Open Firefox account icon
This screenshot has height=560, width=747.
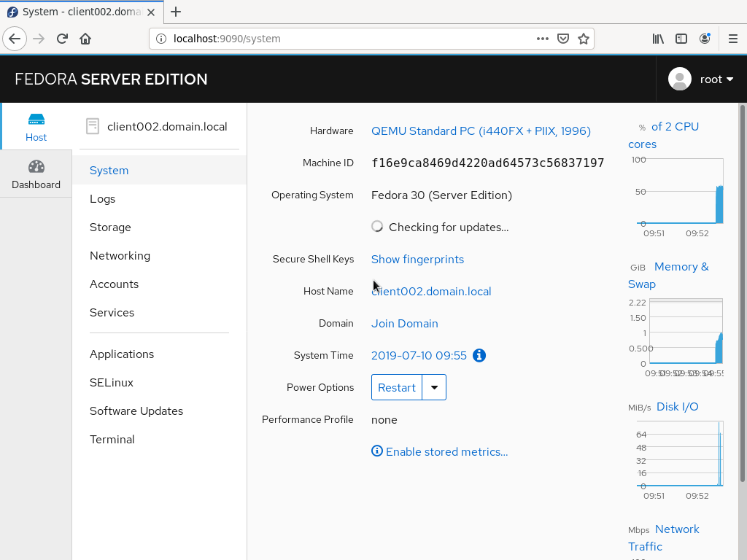click(x=705, y=39)
